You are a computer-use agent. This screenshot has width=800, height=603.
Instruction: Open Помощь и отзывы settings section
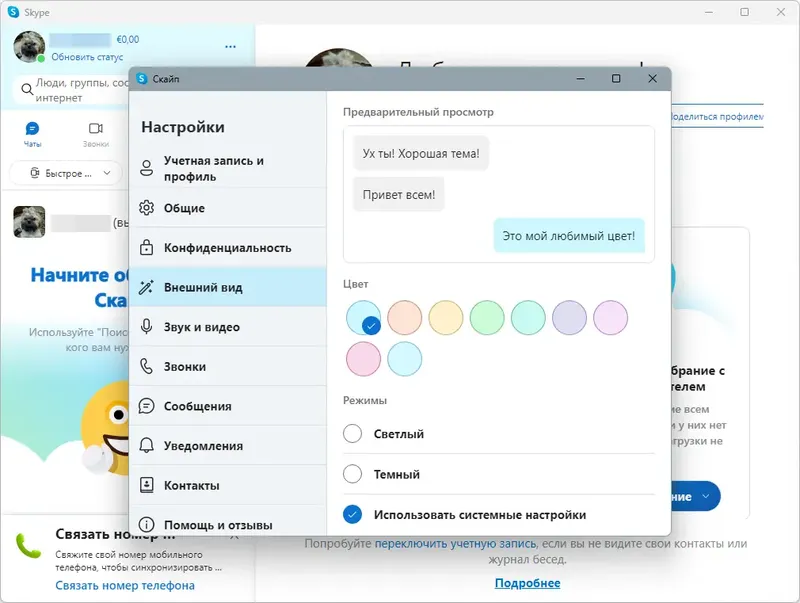click(x=228, y=521)
